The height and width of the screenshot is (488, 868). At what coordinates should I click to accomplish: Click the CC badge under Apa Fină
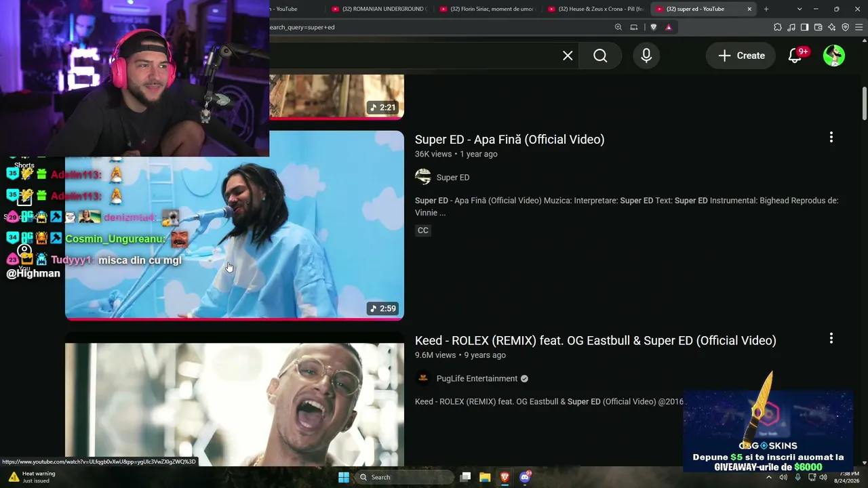[x=423, y=230]
